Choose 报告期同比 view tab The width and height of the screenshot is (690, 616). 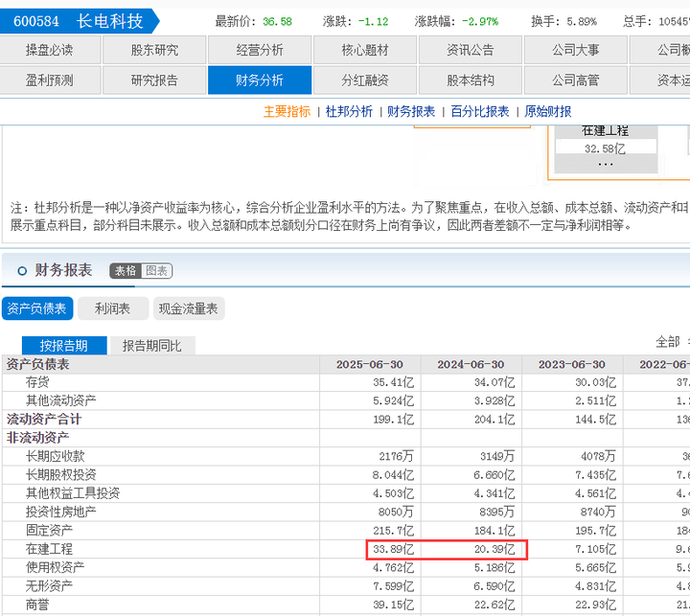point(152,346)
